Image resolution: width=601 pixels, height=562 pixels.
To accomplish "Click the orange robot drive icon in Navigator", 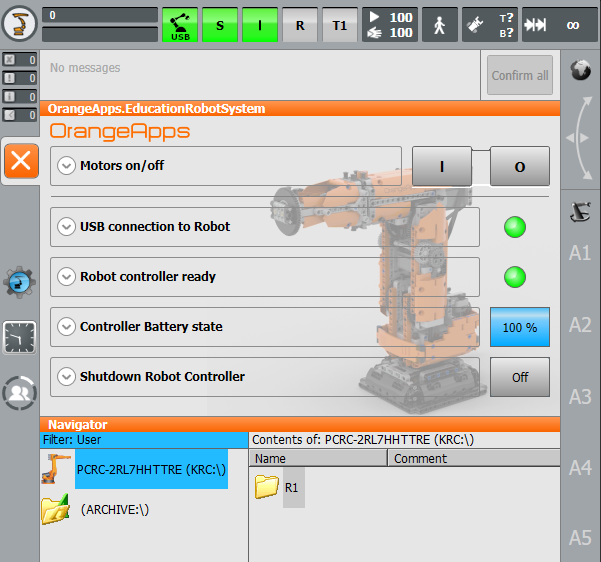I will [56, 469].
